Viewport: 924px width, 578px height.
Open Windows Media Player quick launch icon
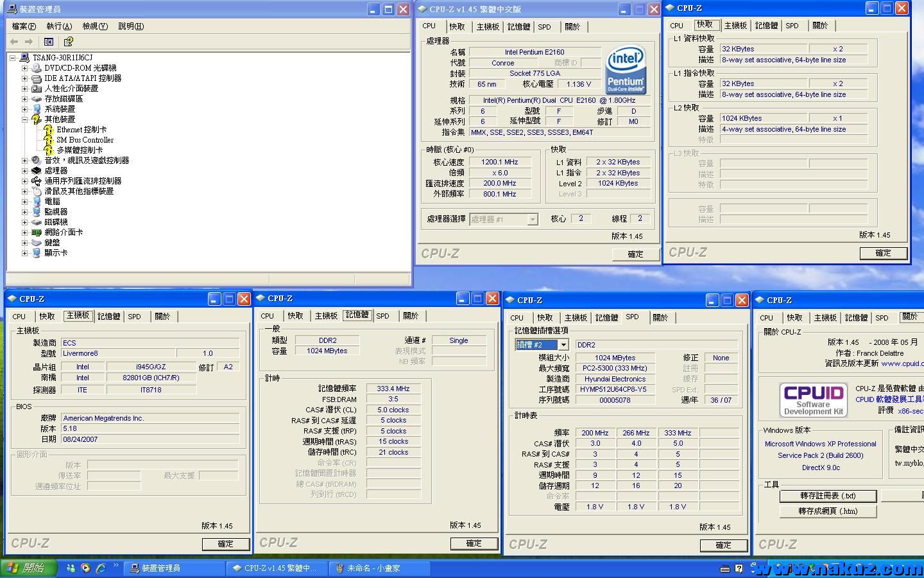[x=85, y=568]
